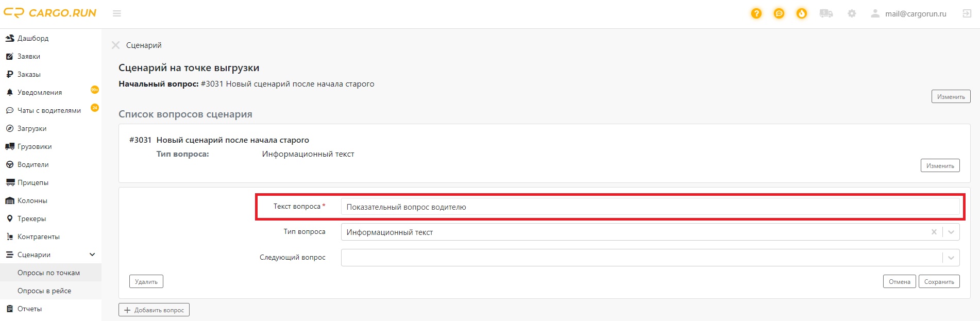Screen dimensions: 980x321
Task: Click the CARGO.RUN logo
Action: pyautogui.click(x=50, y=13)
